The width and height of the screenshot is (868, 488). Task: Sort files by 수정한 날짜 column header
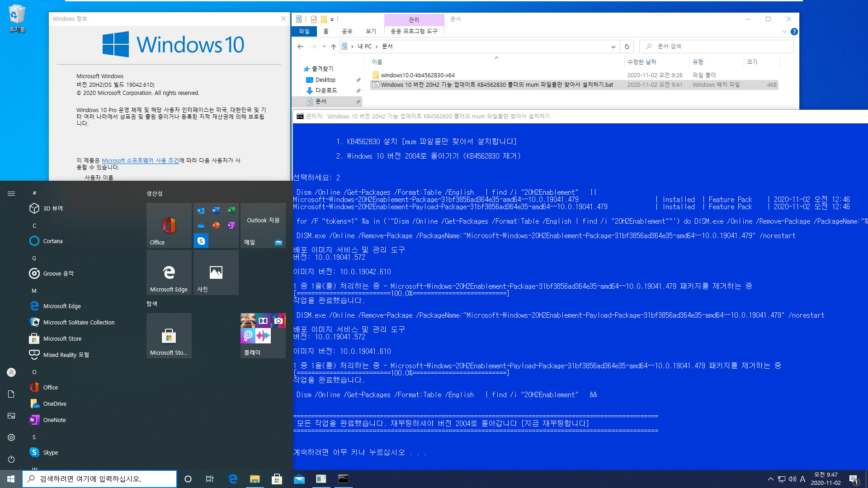pyautogui.click(x=657, y=62)
